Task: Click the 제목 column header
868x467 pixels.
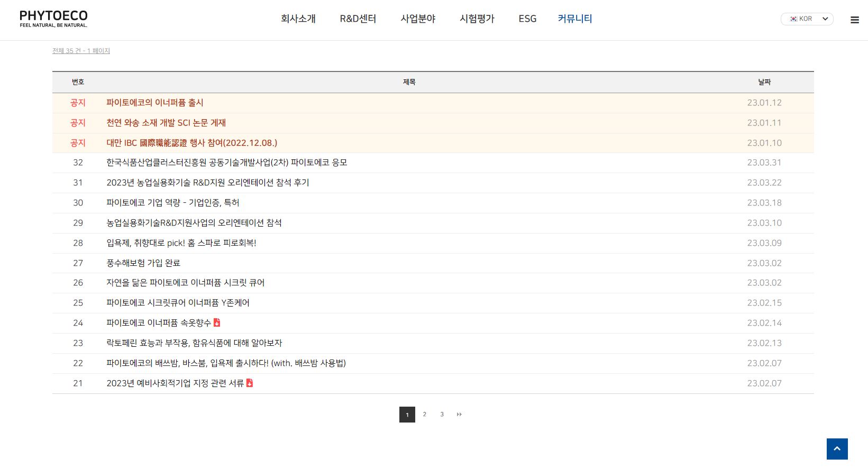Action: point(409,82)
